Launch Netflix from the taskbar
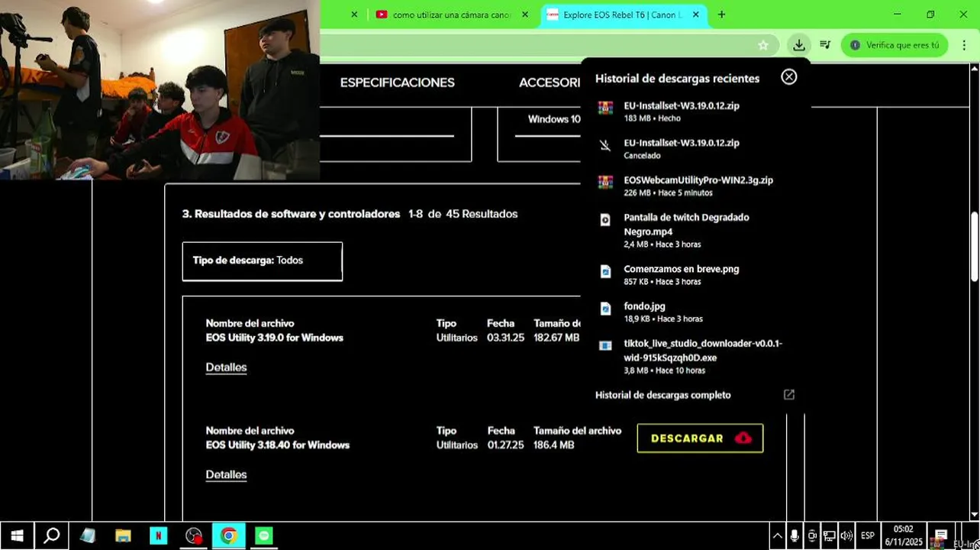Viewport: 980px width, 550px height. (158, 536)
